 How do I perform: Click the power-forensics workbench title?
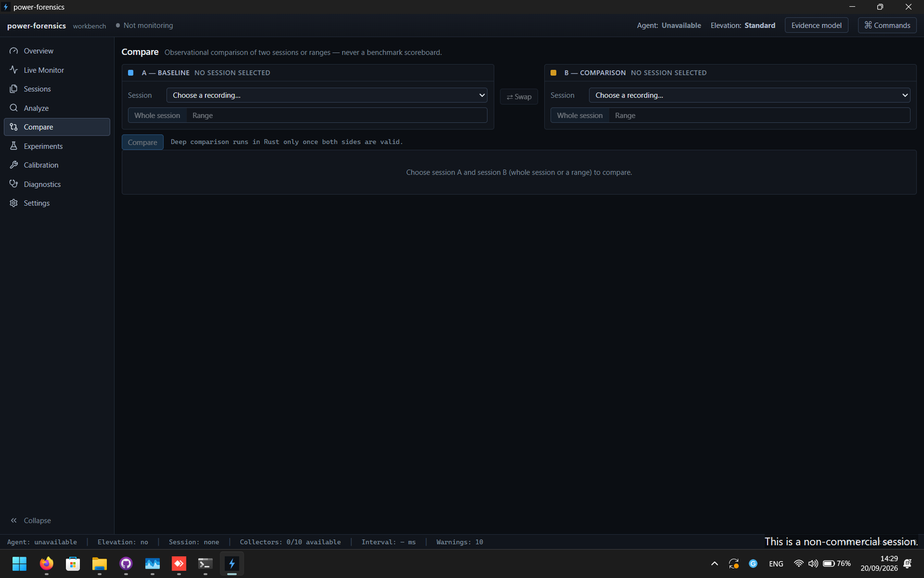57,25
